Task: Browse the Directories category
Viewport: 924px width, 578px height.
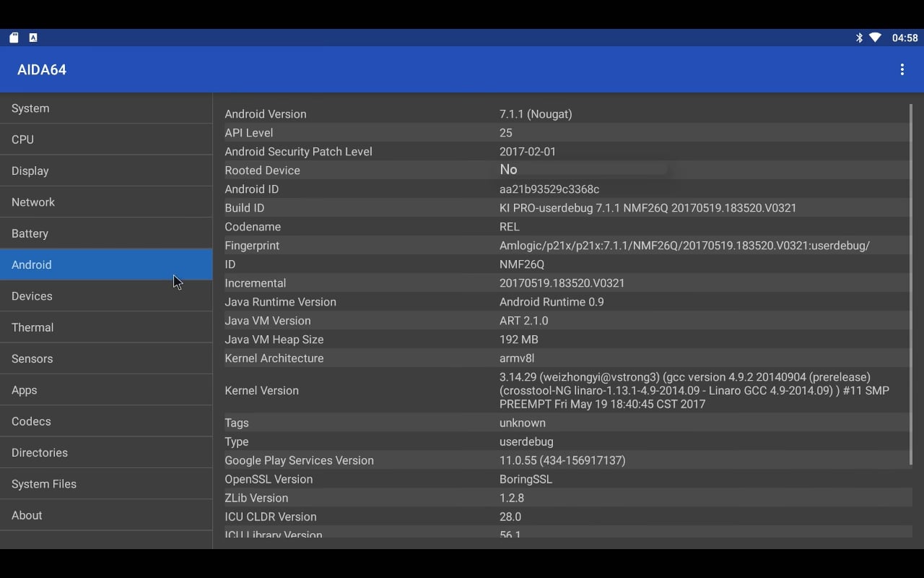Action: pos(106,452)
